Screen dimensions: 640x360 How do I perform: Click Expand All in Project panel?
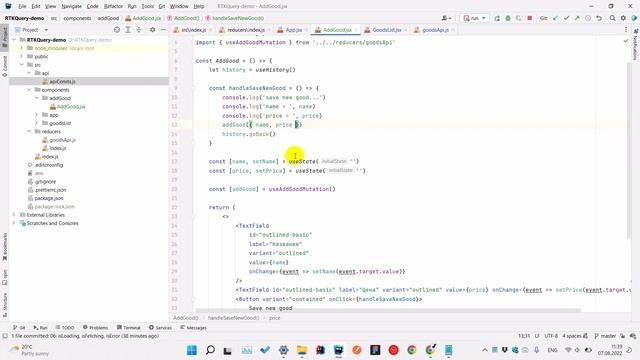pyautogui.click(x=128, y=30)
